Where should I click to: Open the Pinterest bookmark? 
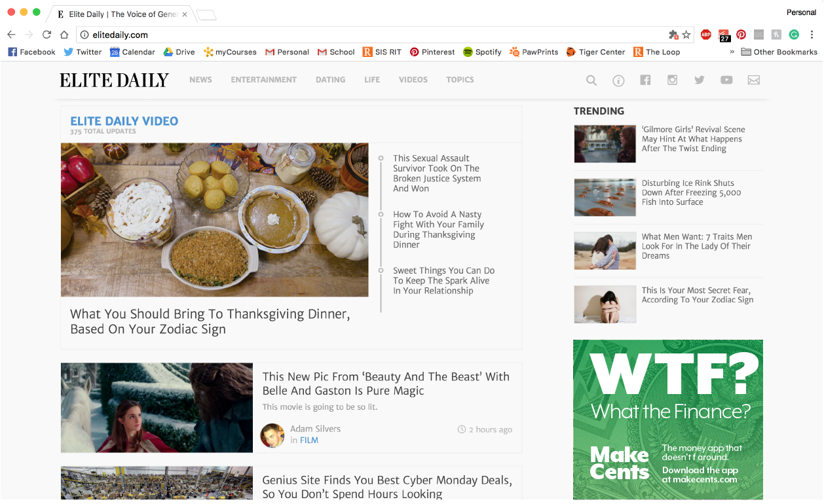432,52
